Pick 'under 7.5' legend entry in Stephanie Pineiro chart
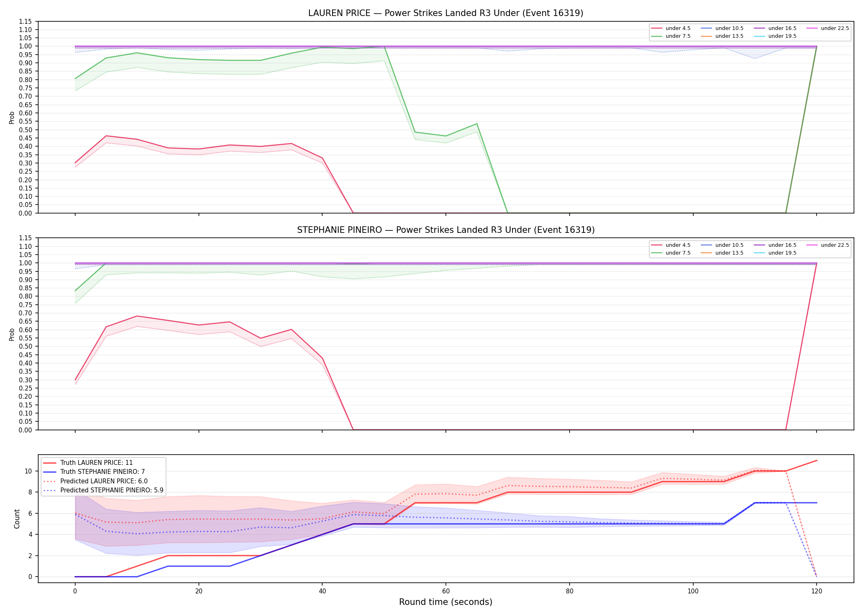The height and width of the screenshot is (616, 863). [671, 253]
